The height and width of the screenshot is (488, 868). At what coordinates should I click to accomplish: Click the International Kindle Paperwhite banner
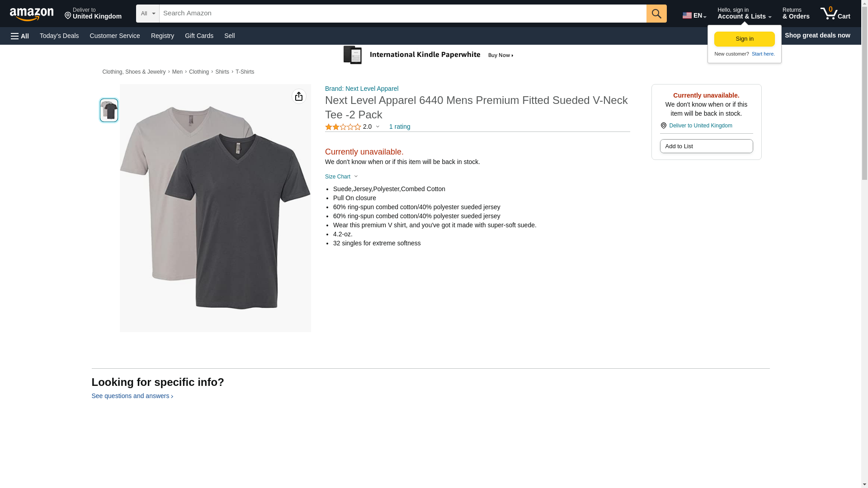429,55
